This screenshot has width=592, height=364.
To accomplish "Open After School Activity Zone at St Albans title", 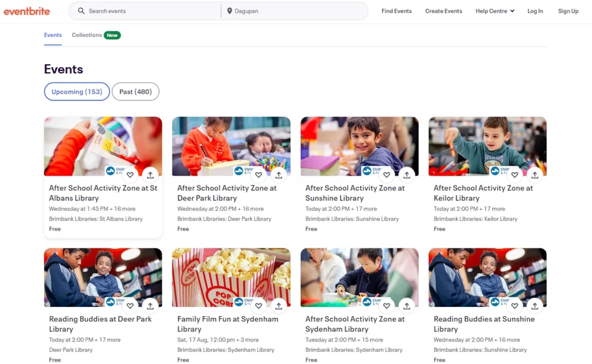I will (x=103, y=193).
